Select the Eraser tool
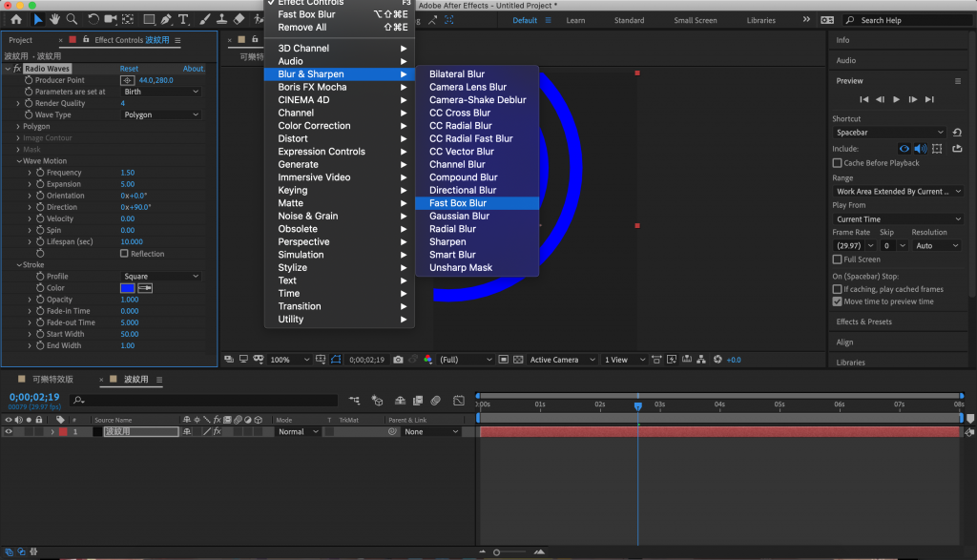This screenshot has width=977, height=560. (239, 19)
